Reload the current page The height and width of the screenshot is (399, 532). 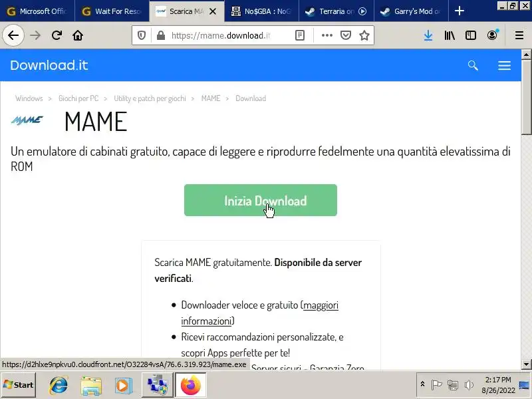tap(57, 35)
